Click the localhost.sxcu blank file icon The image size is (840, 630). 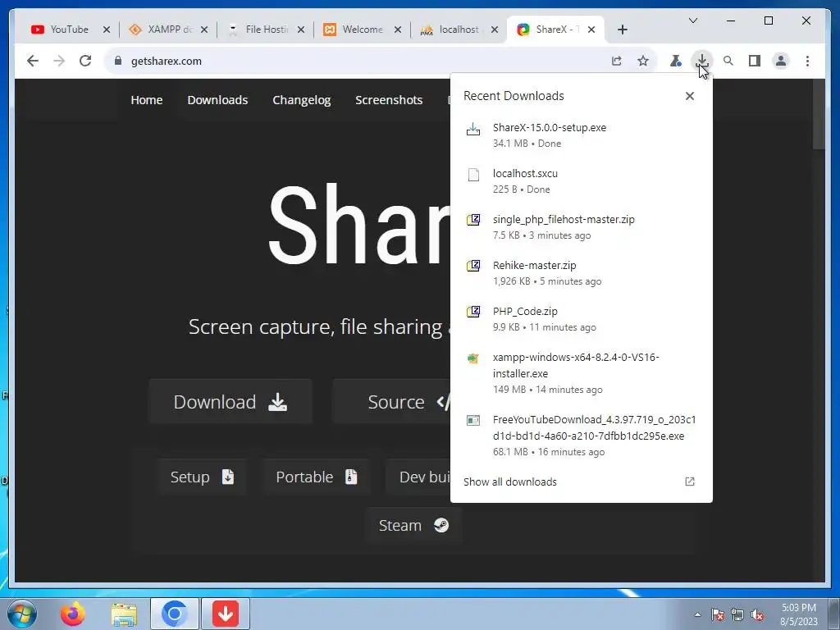(x=473, y=175)
